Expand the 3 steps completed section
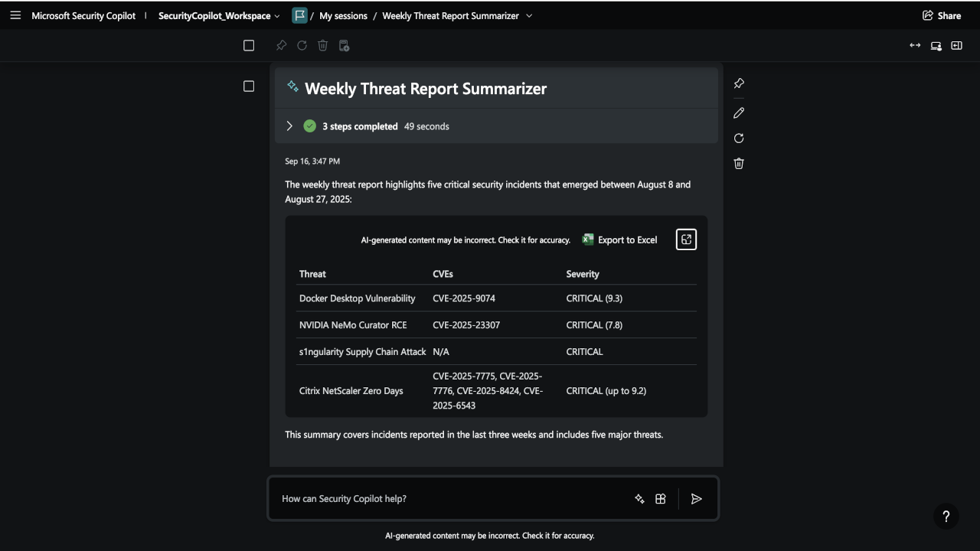 click(x=289, y=126)
